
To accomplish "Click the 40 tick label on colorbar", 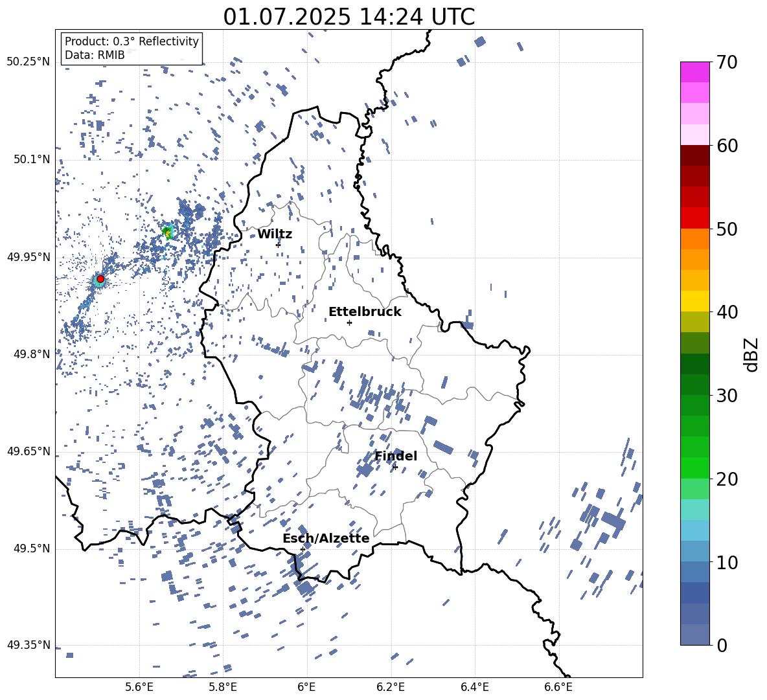I will 727,312.
